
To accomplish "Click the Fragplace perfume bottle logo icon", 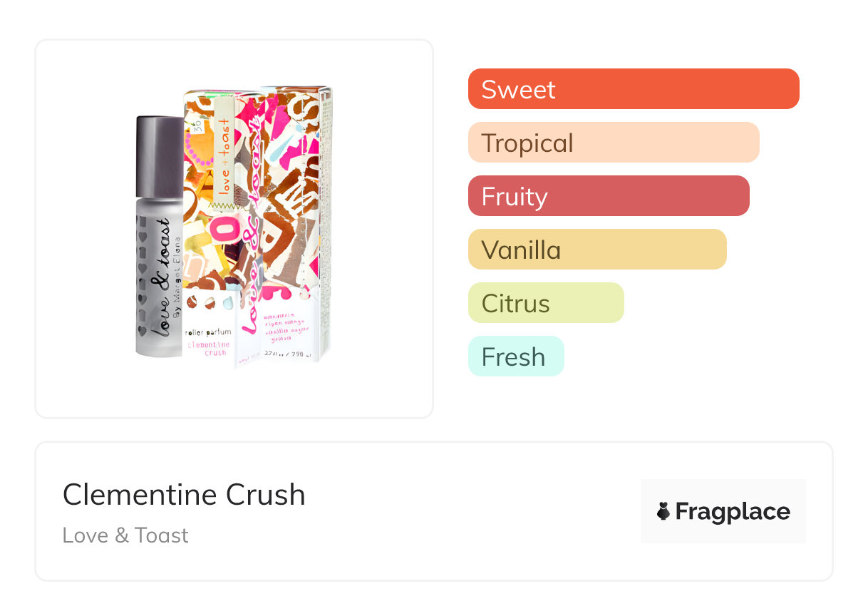I will pyautogui.click(x=663, y=511).
